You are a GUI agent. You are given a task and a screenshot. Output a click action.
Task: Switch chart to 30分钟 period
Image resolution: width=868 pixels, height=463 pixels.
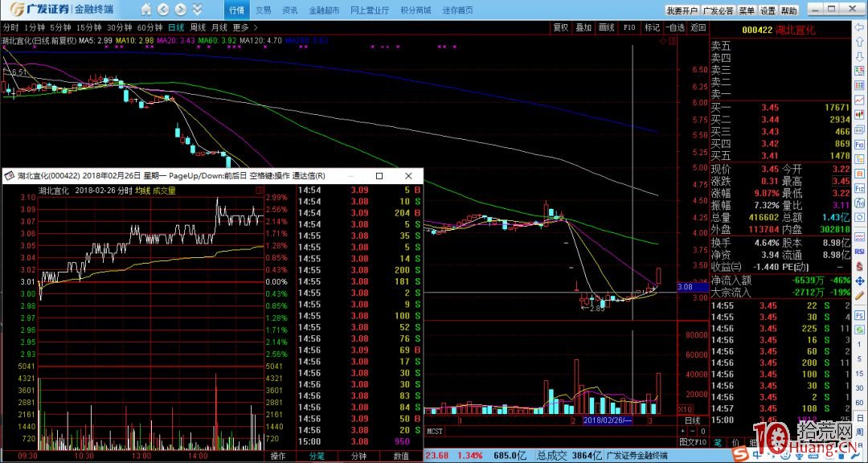click(120, 27)
